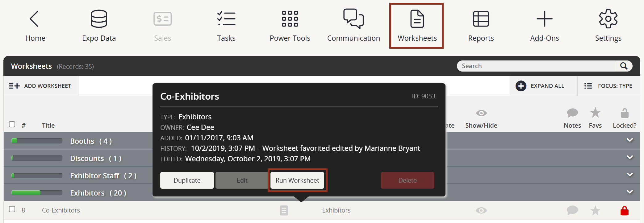The height and width of the screenshot is (223, 644).
Task: Open the Worksheets document icon
Action: coord(417,19)
